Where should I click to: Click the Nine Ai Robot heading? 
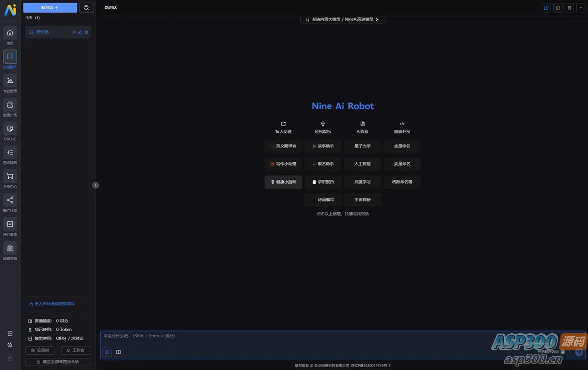[x=343, y=106]
